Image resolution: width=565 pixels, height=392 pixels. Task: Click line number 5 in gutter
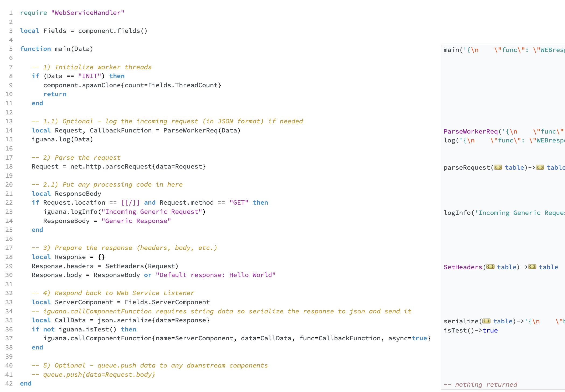(11, 49)
